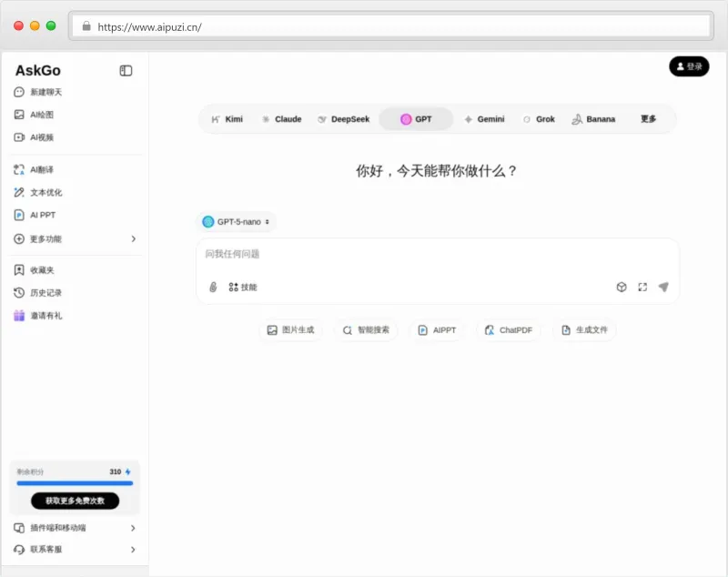Click the AI PPT document icon
Image resolution: width=728 pixels, height=577 pixels.
19,215
